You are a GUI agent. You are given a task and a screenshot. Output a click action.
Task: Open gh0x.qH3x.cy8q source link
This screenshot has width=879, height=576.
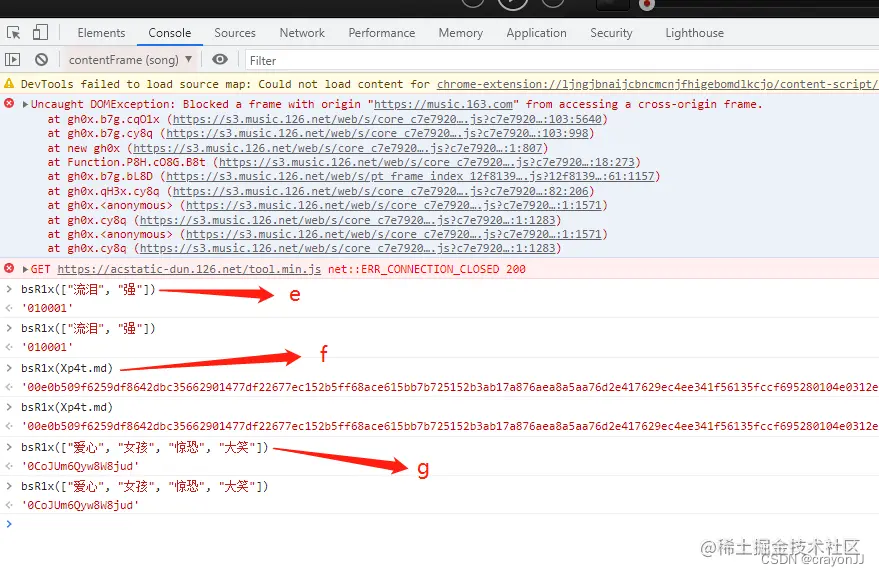tap(381, 191)
